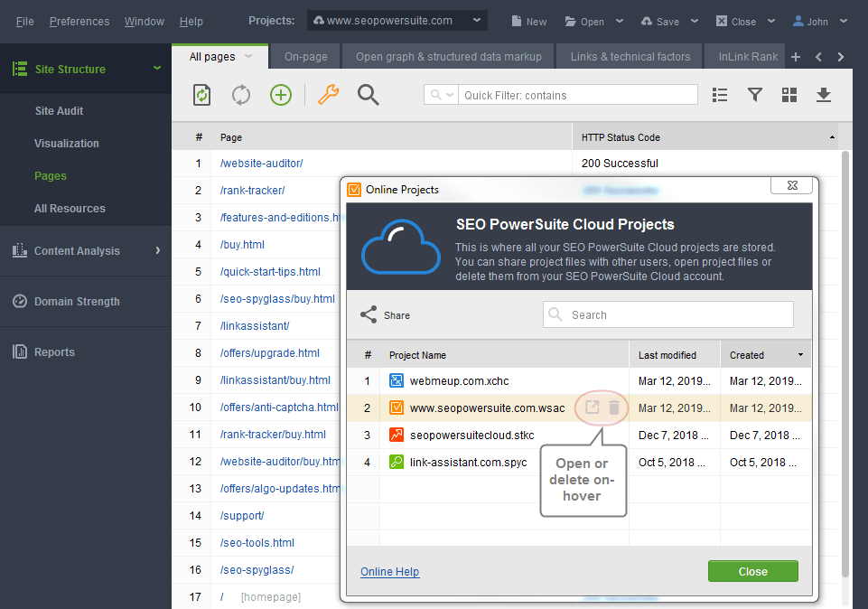Open the All pages tab dropdown arrow
868x609 pixels.
(248, 56)
